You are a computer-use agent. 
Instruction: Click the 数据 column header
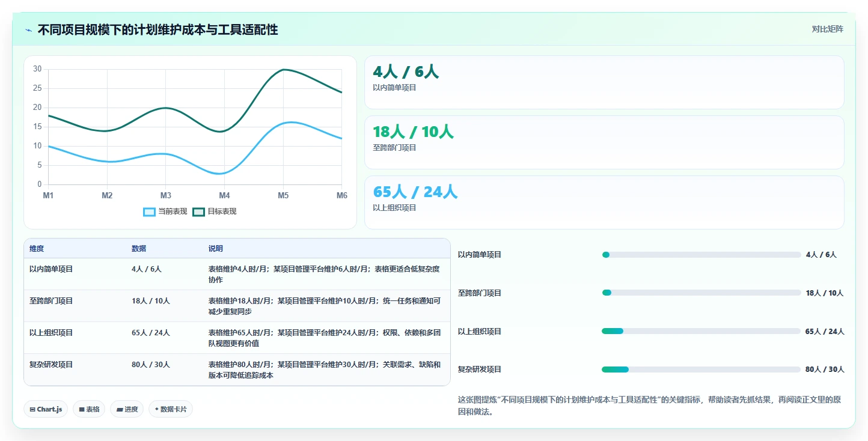pos(139,249)
